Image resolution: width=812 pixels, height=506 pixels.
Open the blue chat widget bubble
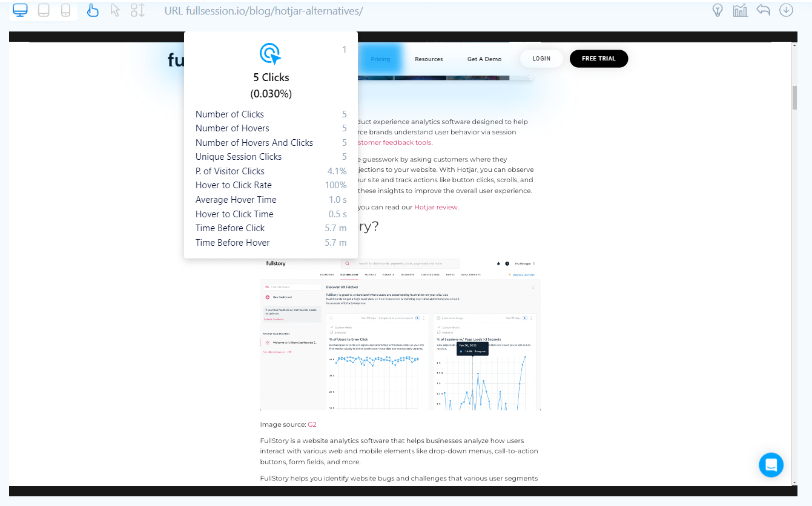(x=771, y=465)
